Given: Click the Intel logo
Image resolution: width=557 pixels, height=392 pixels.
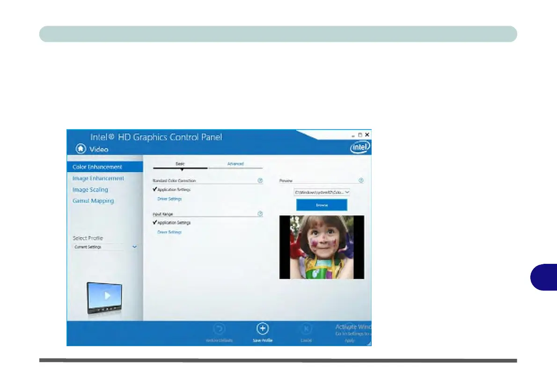Looking at the screenshot, I should click(x=360, y=147).
